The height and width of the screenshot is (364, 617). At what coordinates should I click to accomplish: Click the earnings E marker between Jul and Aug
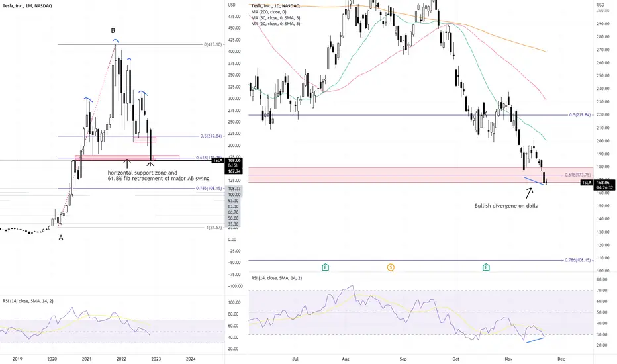[x=326, y=267]
